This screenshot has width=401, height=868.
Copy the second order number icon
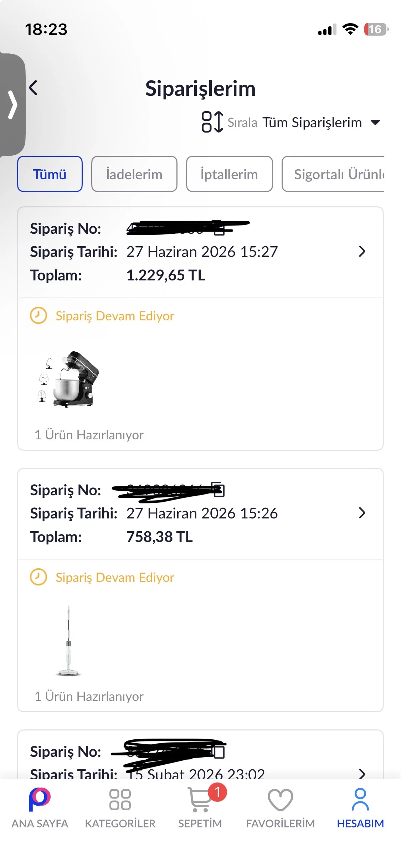[219, 490]
